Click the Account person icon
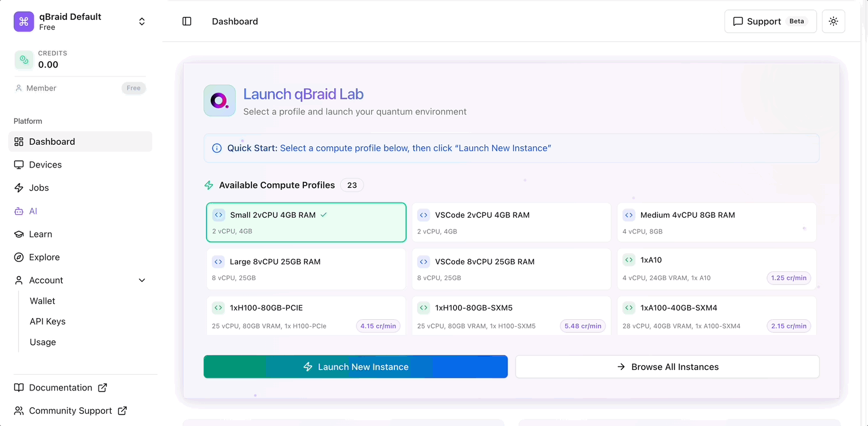 pyautogui.click(x=19, y=280)
